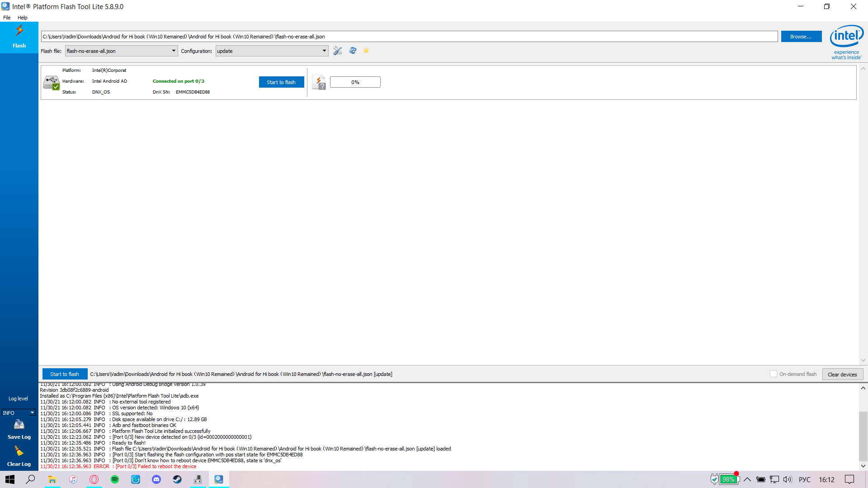Open the wrench and screwdriver settings icon
The image size is (868, 488).
[x=338, y=51]
